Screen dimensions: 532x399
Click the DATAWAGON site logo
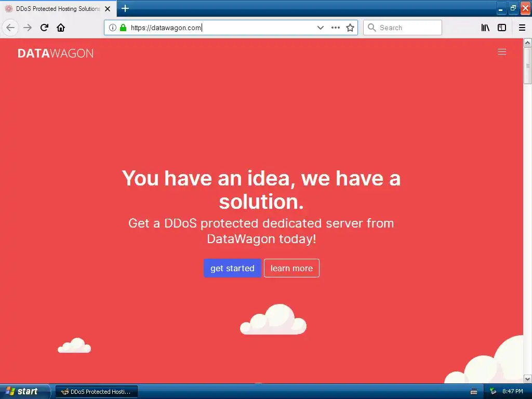click(x=56, y=54)
